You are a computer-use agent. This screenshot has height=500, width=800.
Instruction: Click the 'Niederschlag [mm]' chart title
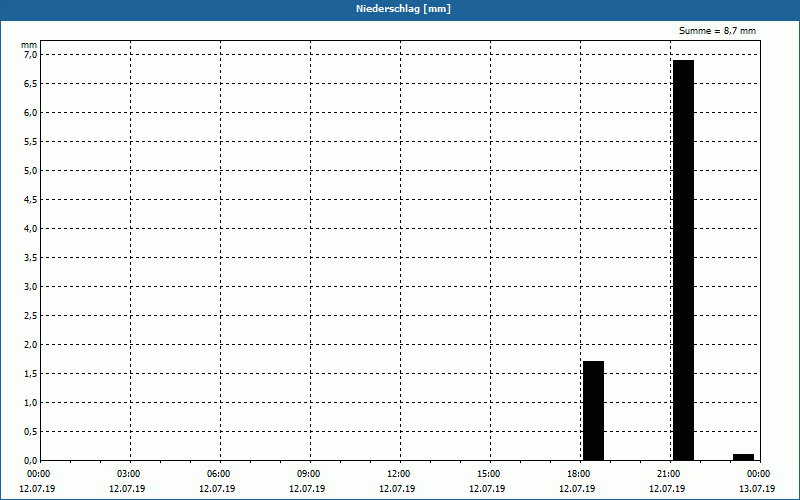[403, 9]
